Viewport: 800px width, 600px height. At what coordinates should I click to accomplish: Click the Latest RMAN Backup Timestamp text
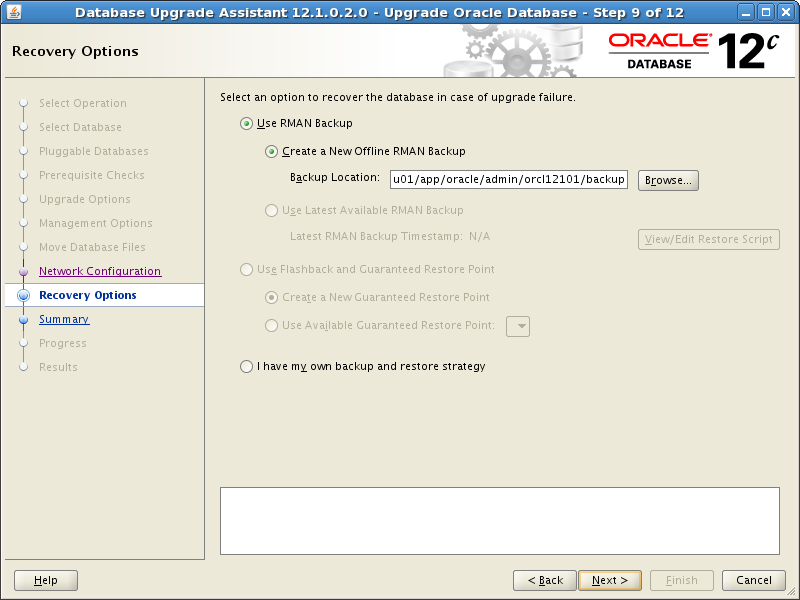390,236
